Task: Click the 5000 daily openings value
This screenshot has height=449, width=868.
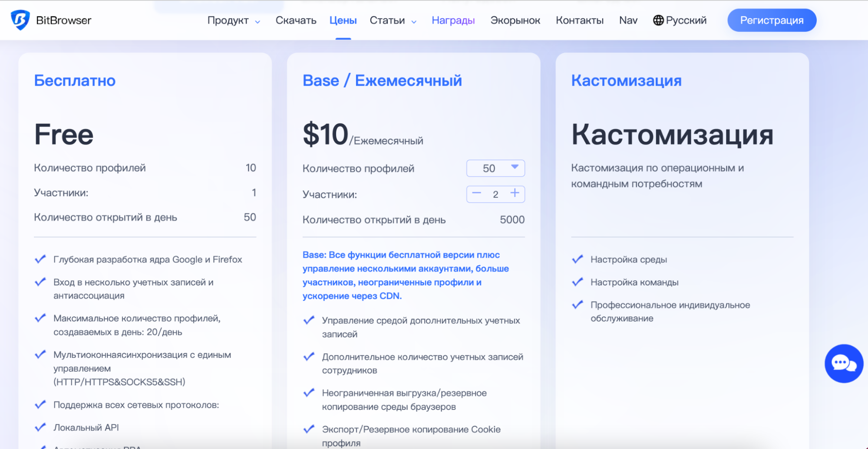Action: 512,220
